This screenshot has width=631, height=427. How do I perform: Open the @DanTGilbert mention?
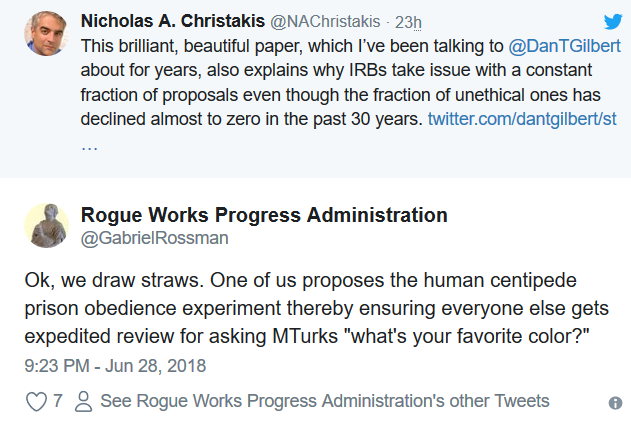click(564, 46)
